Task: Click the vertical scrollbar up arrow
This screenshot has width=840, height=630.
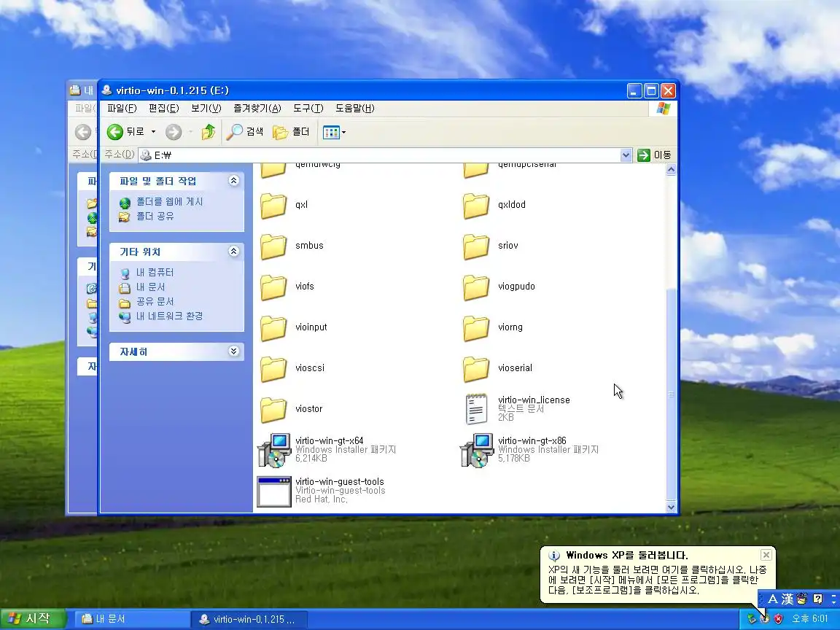Action: click(x=671, y=170)
